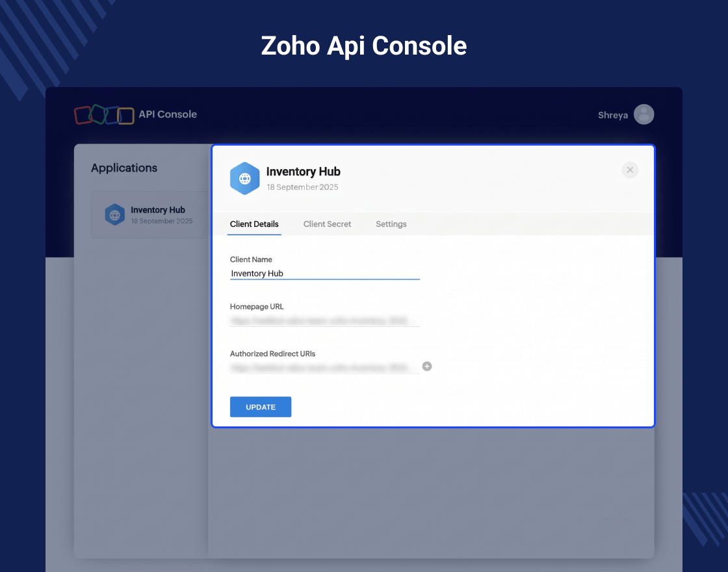The height and width of the screenshot is (572, 728).
Task: Click the Authorized Redirect URIs field
Action: click(x=324, y=368)
